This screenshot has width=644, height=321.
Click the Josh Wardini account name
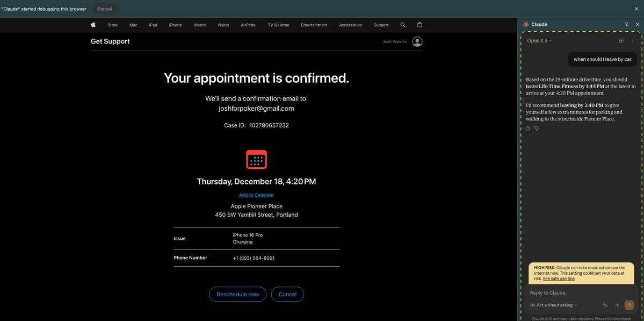tap(395, 41)
